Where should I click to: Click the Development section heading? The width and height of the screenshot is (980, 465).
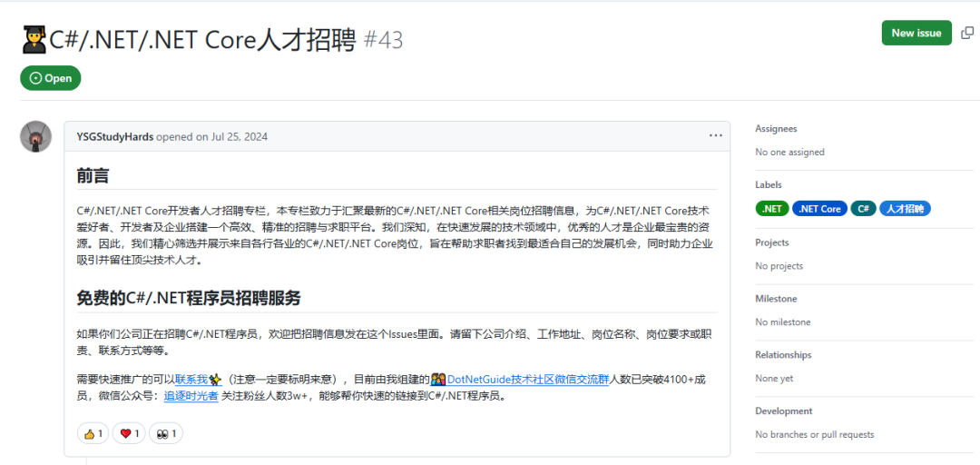tap(784, 411)
